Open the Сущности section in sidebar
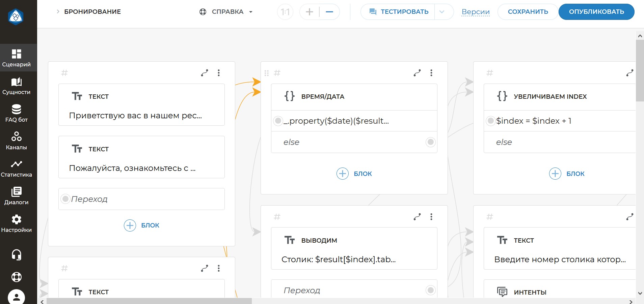 16,86
